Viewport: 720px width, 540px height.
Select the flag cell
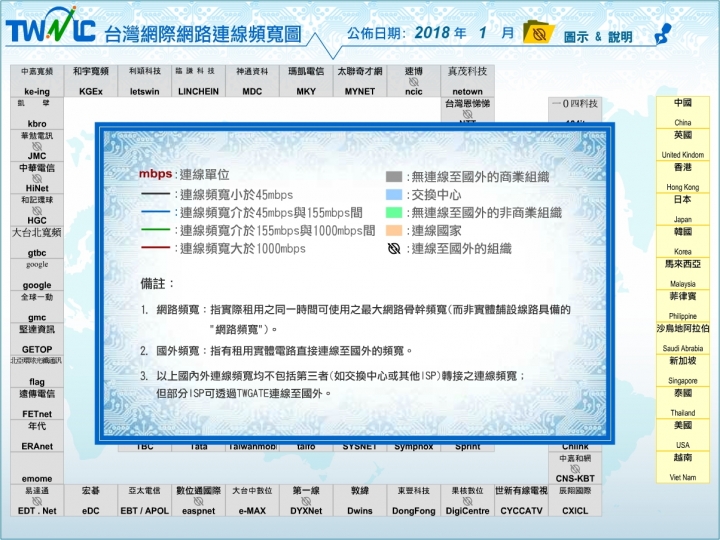click(37, 371)
